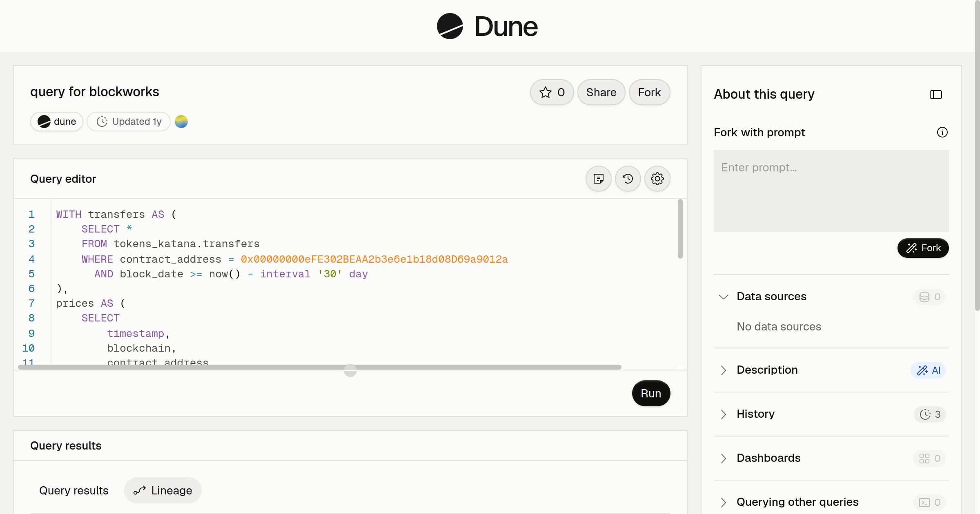The width and height of the screenshot is (980, 514).
Task: Star the query for blockworks
Action: tap(552, 92)
